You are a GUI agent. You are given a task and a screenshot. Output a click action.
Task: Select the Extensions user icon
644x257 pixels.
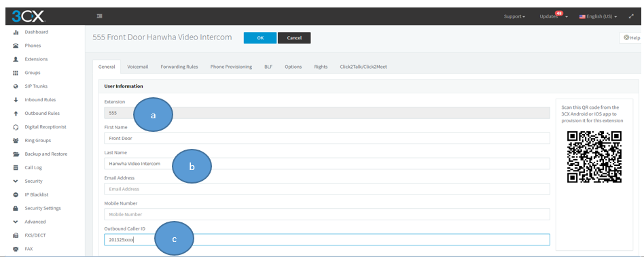coord(16,59)
